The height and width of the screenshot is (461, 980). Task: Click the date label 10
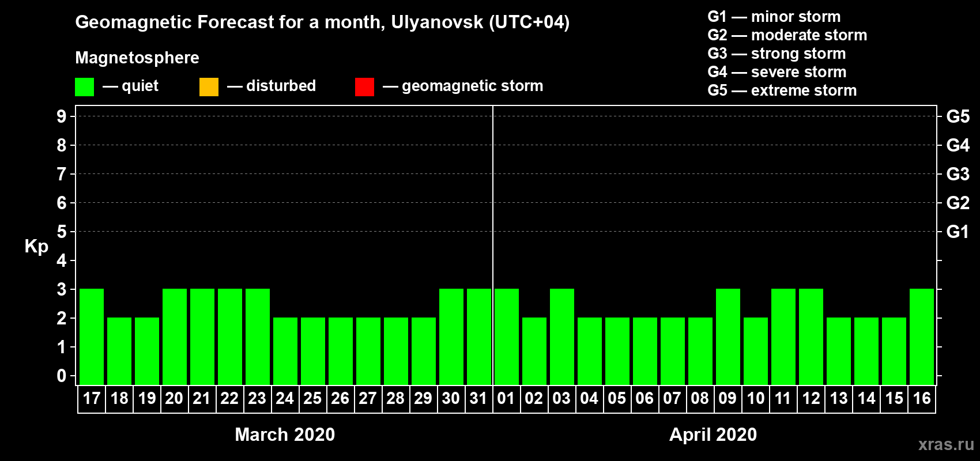(756, 399)
